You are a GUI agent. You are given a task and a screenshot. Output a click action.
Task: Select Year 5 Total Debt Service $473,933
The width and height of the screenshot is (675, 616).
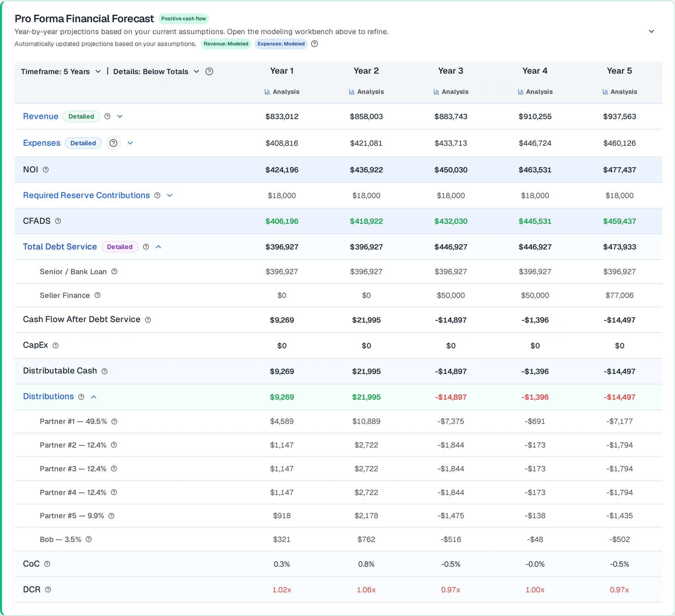[x=620, y=247]
